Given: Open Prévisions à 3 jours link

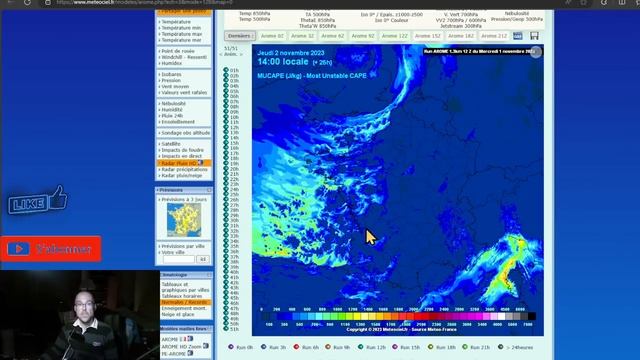Looking at the screenshot, I should [x=184, y=199].
